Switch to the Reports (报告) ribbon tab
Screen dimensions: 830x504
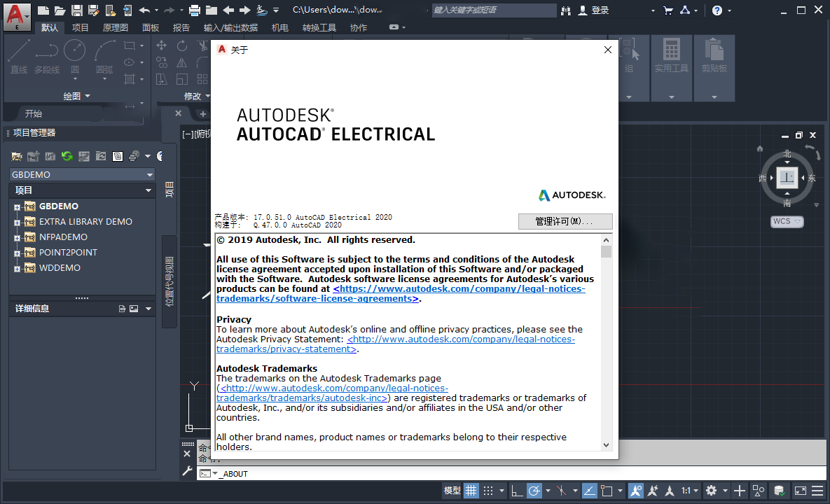181,27
